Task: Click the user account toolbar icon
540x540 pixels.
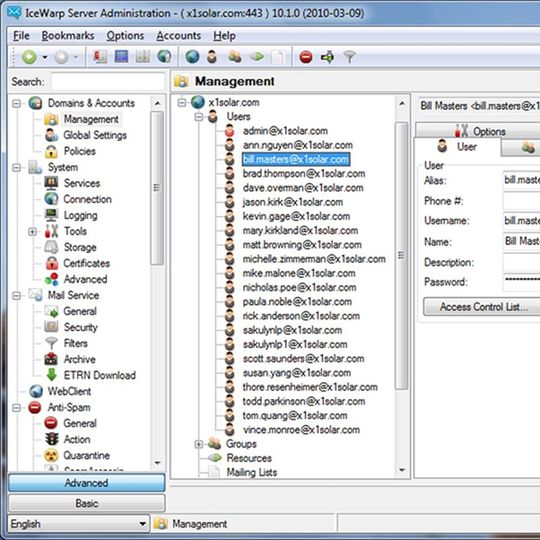Action: (x=212, y=57)
